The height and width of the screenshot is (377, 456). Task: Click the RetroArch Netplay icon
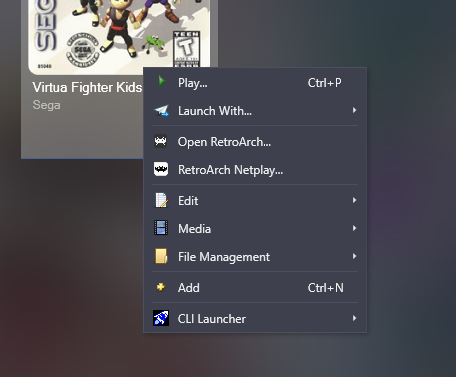click(161, 169)
